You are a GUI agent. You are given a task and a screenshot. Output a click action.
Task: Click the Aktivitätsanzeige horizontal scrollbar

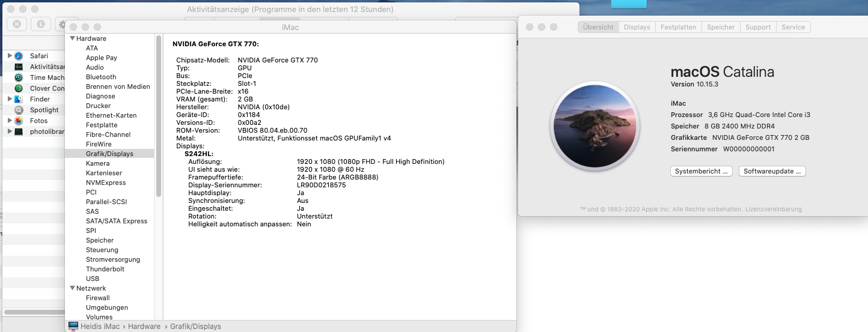click(33, 312)
